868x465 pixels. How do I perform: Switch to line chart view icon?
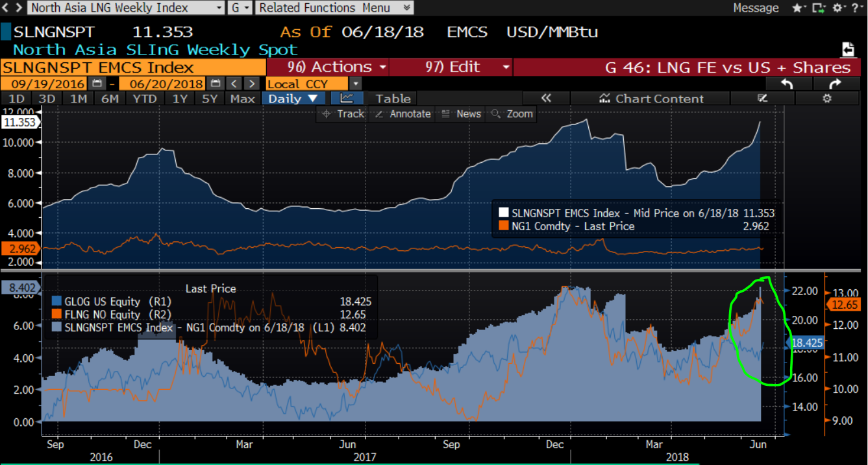(346, 99)
